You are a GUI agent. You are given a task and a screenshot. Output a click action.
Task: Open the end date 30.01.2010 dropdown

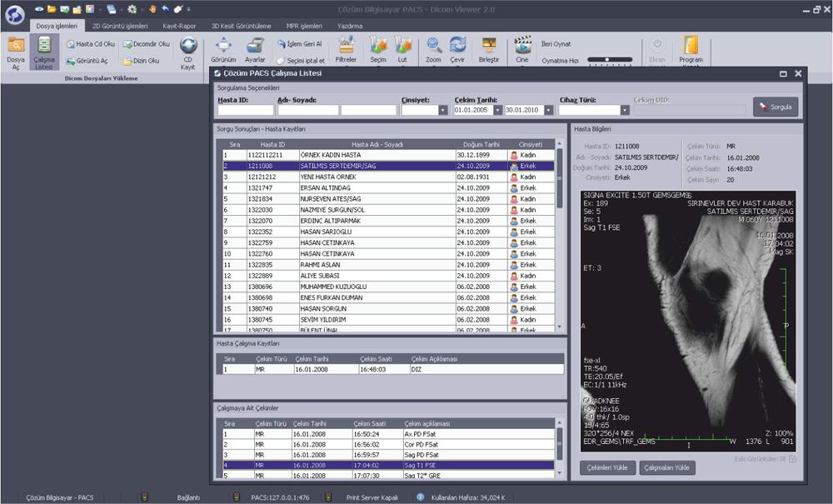549,110
